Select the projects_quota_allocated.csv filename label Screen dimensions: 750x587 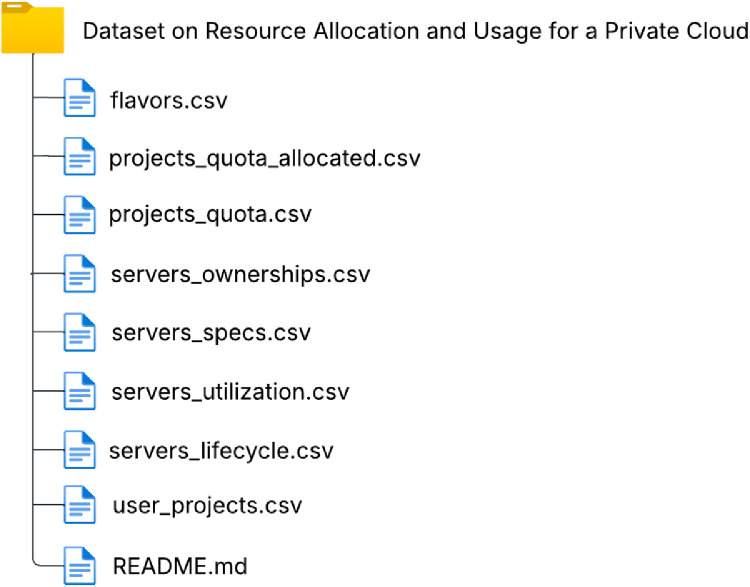tap(265, 159)
